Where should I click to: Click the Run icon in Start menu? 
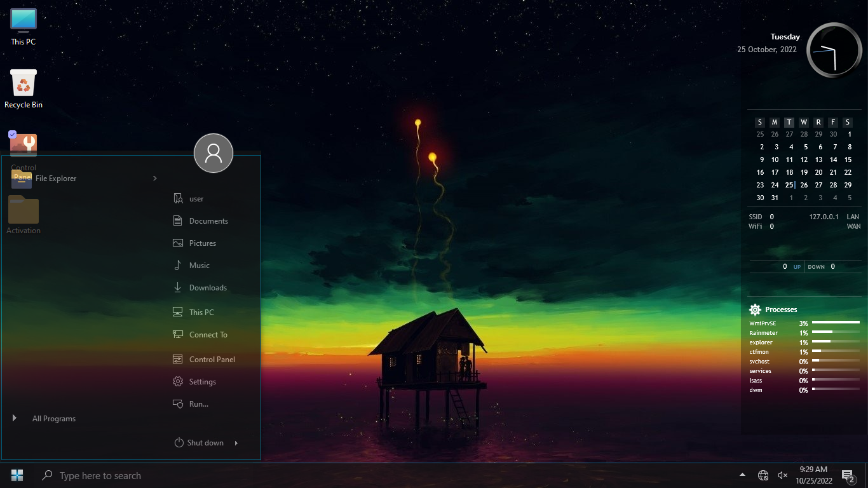178,403
